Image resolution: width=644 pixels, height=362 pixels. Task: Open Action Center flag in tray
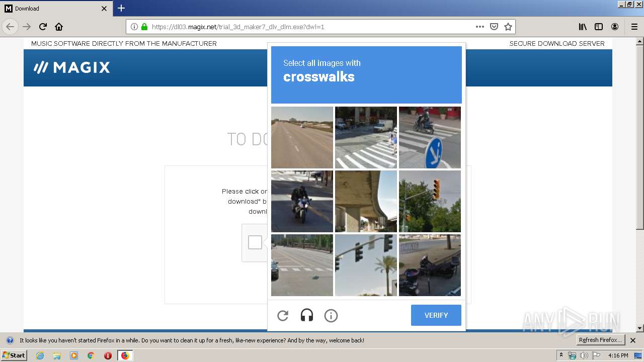pos(596,355)
